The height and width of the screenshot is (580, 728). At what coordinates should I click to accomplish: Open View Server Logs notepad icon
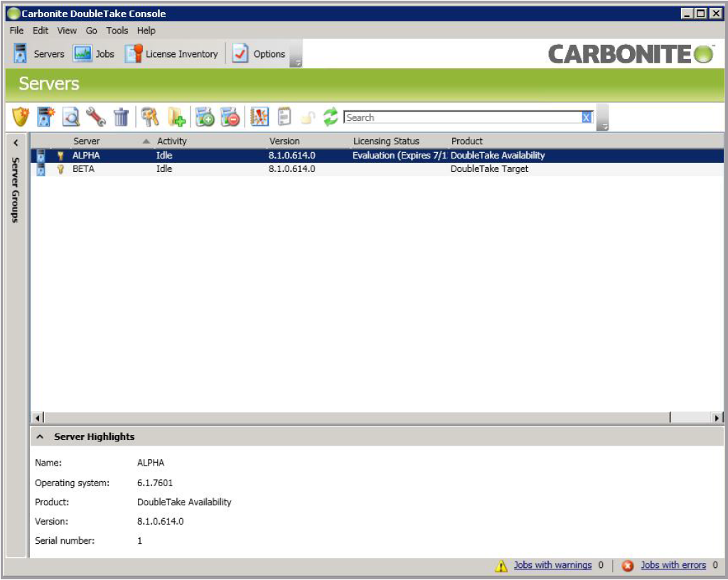pos(284,117)
